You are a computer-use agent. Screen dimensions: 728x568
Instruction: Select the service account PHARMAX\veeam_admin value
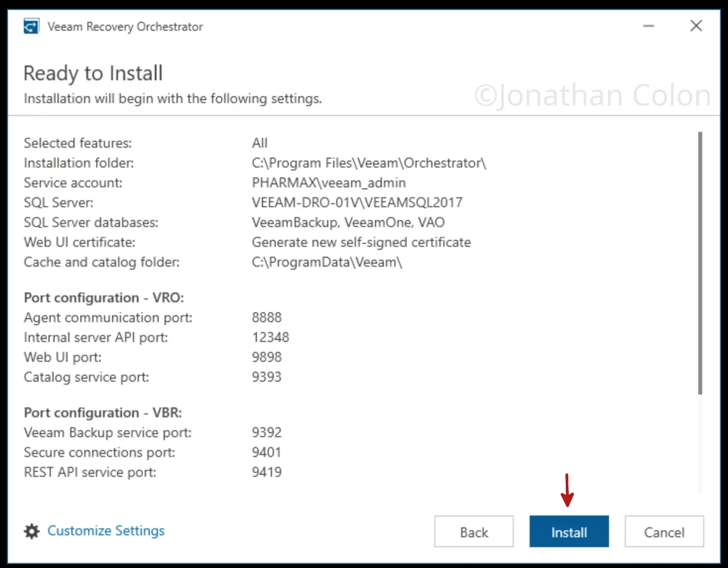tap(329, 183)
